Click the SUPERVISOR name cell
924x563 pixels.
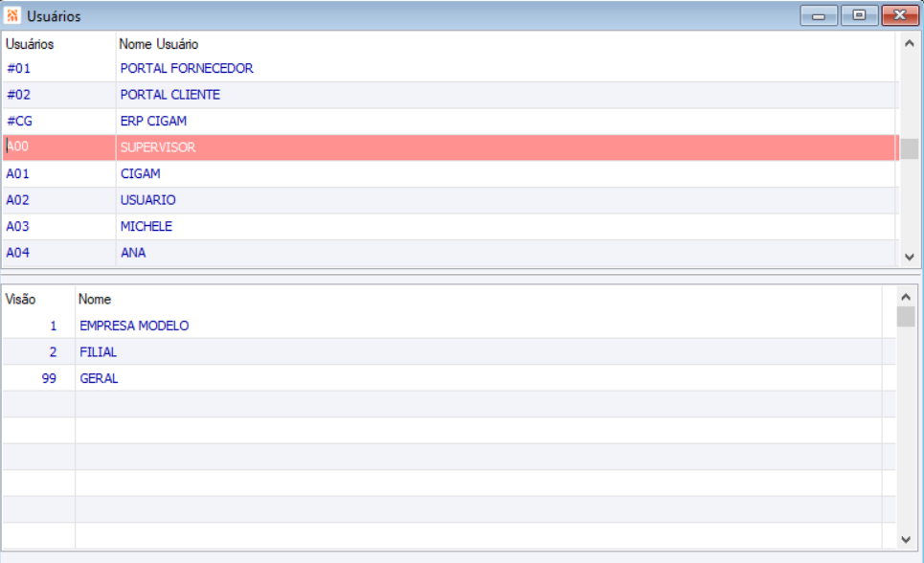(507, 147)
